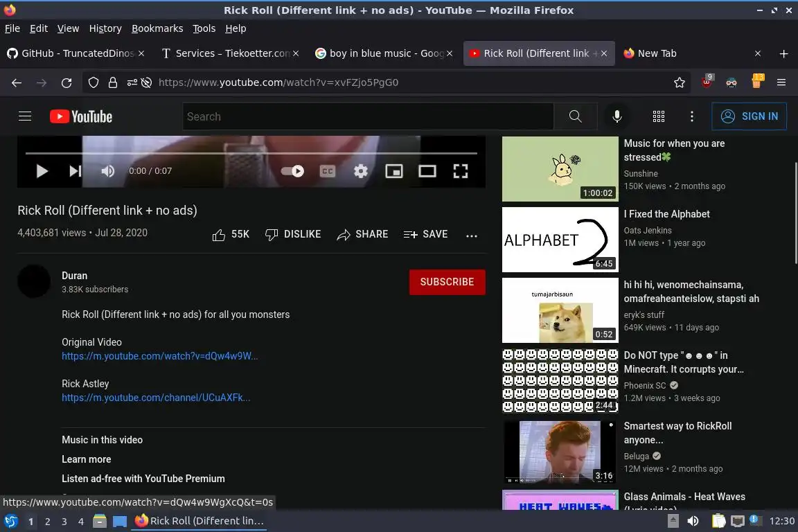The height and width of the screenshot is (532, 798).
Task: Open Firefox Help menu
Action: [x=236, y=28]
